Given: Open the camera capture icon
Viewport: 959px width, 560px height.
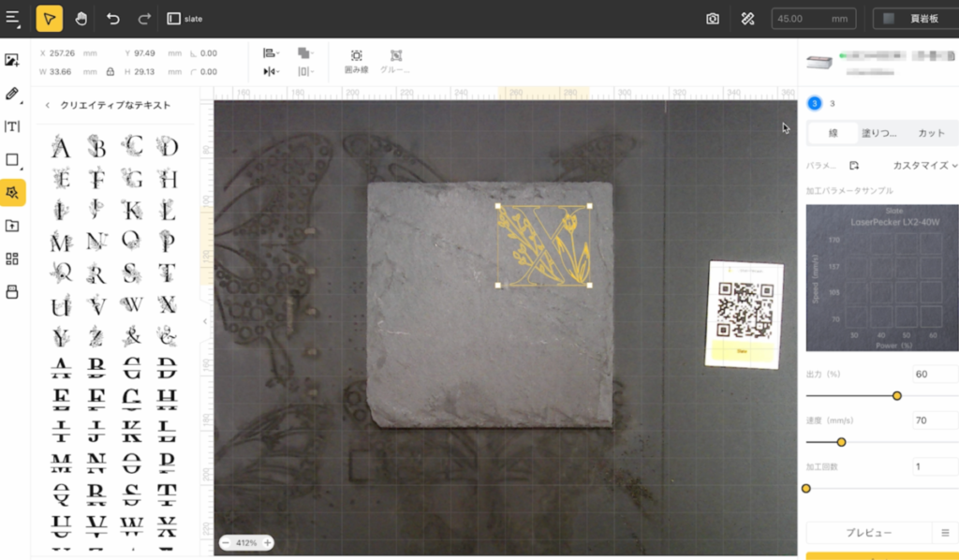Looking at the screenshot, I should click(x=713, y=19).
